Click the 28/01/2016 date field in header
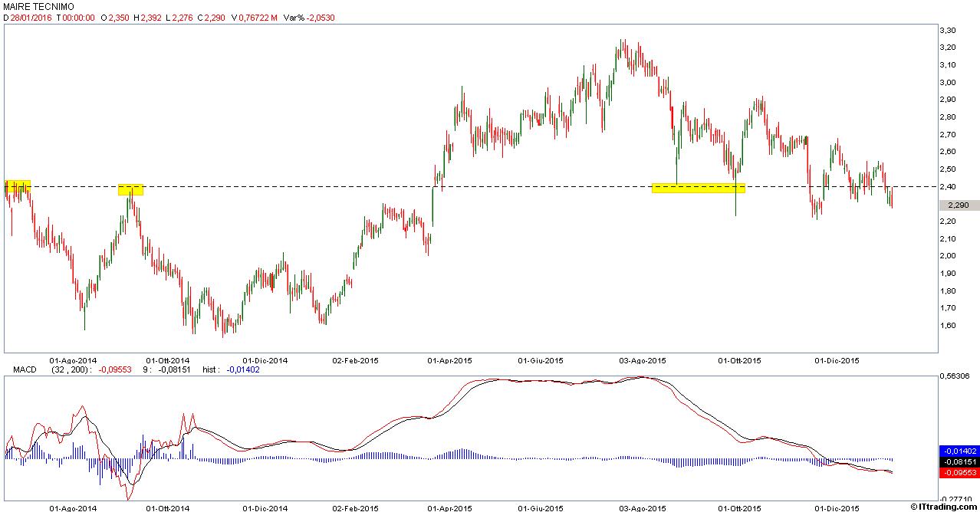The height and width of the screenshot is (512, 980). click(x=30, y=17)
